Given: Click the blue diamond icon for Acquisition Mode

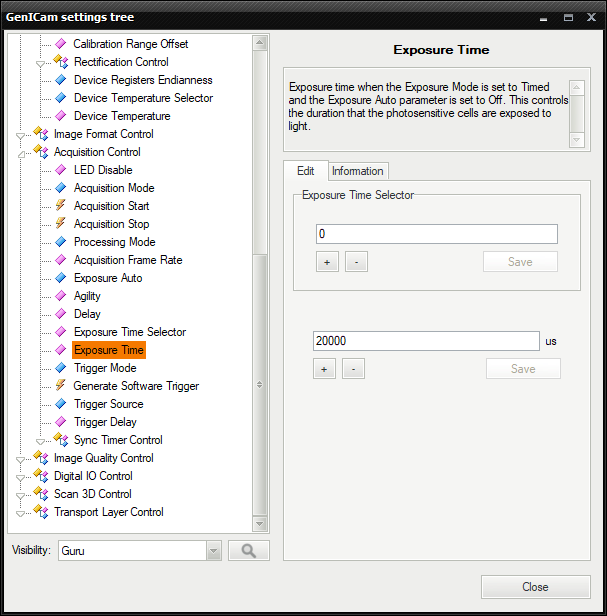Looking at the screenshot, I should [x=60, y=188].
